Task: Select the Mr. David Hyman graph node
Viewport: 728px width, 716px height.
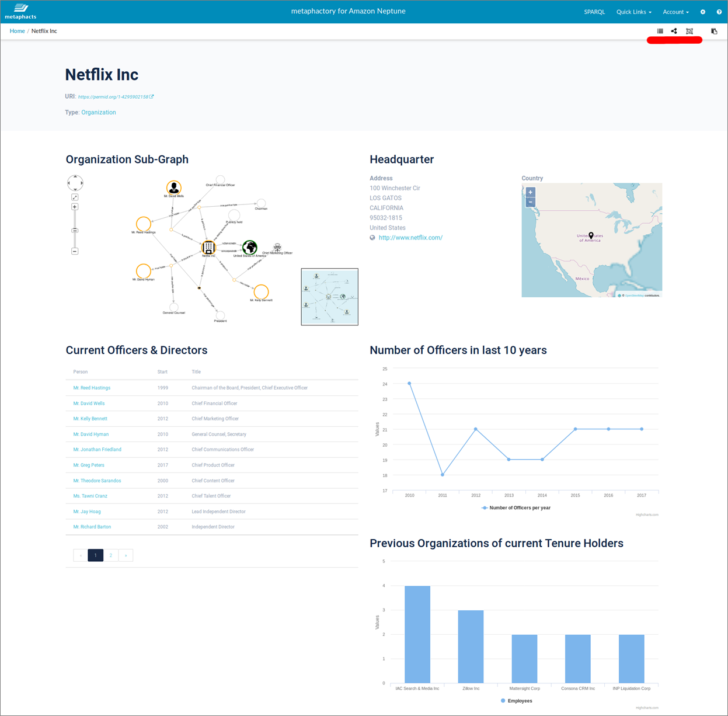Action: click(x=144, y=271)
